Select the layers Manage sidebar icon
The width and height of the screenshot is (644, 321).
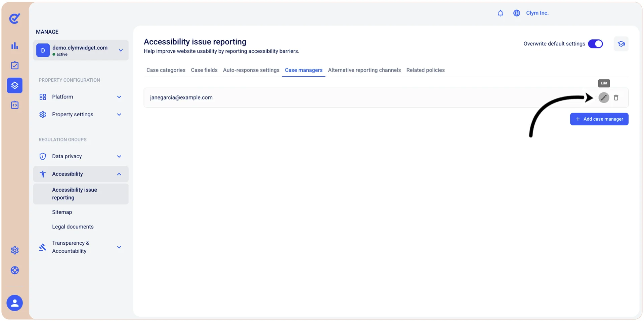point(14,85)
